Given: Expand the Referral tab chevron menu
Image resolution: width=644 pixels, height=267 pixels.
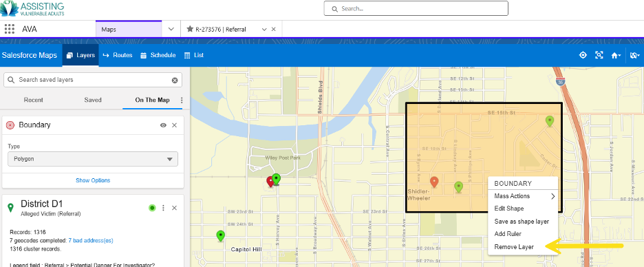Looking at the screenshot, I should [x=264, y=29].
